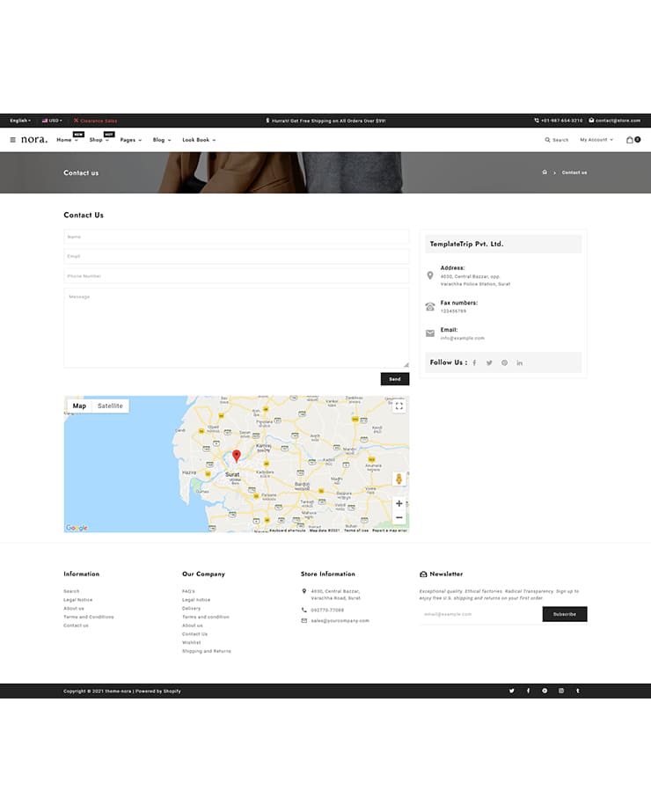
Task: Zoom in on the map
Action: click(x=399, y=504)
